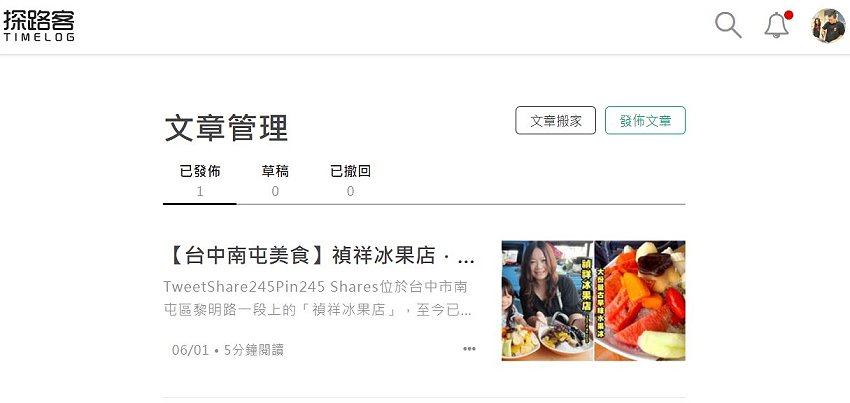Click the red notification badge dot

tap(788, 15)
